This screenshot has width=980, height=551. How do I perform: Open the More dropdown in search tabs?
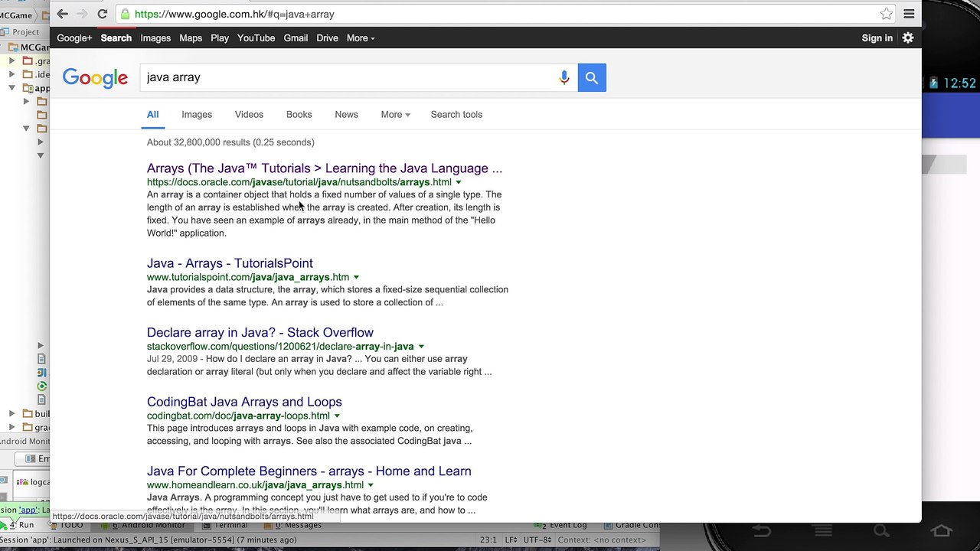(x=395, y=115)
